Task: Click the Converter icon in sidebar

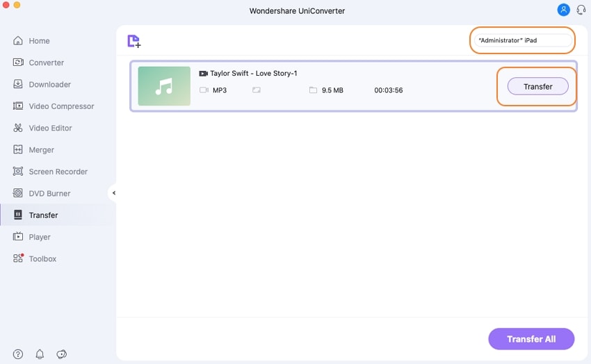Action: tap(17, 62)
